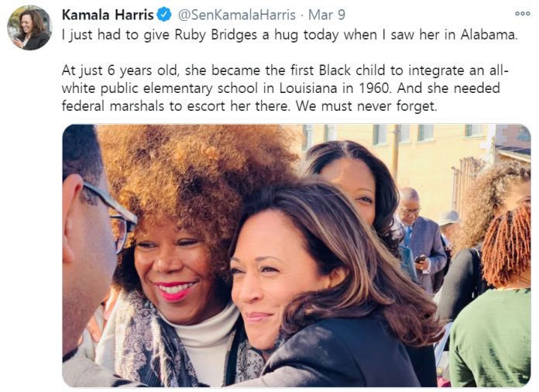Open the Kamala Harris display name profile
Image resolution: width=539 pixels, height=392 pixels.
[x=108, y=15]
